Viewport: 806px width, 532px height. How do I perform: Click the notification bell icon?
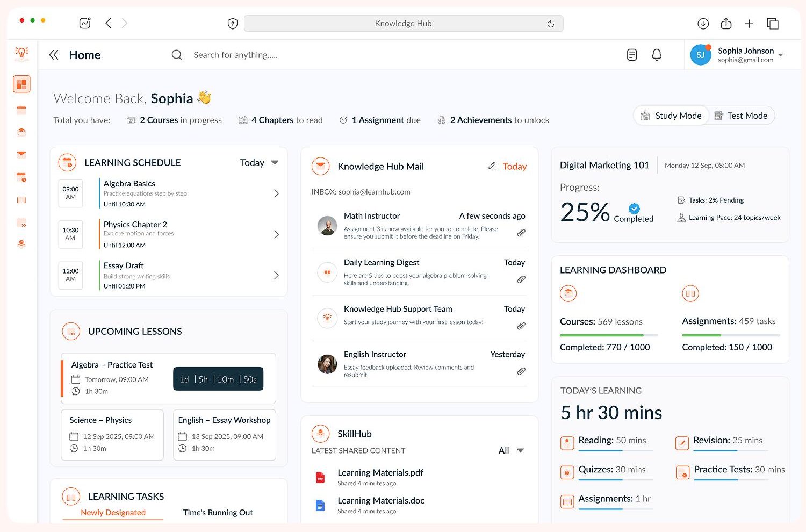(x=657, y=55)
